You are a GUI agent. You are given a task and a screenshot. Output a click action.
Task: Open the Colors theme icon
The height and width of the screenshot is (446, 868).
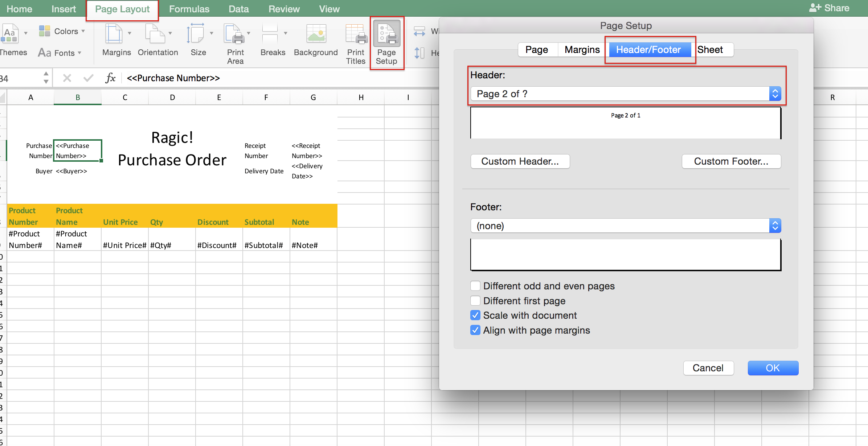(x=45, y=31)
